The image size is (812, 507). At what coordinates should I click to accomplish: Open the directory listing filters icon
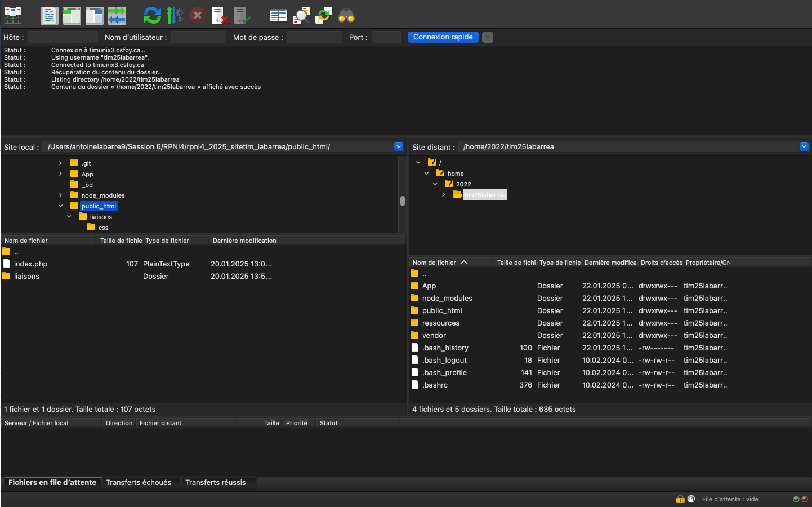(x=278, y=15)
